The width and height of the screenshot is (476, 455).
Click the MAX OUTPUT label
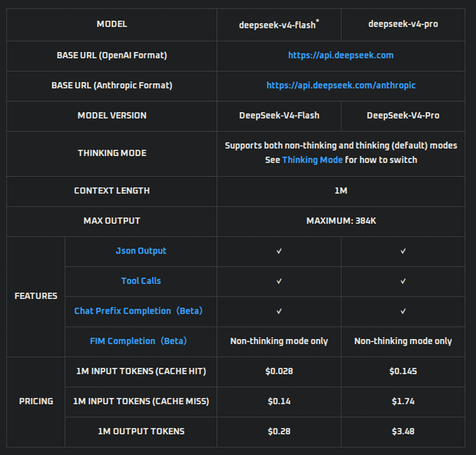click(112, 221)
